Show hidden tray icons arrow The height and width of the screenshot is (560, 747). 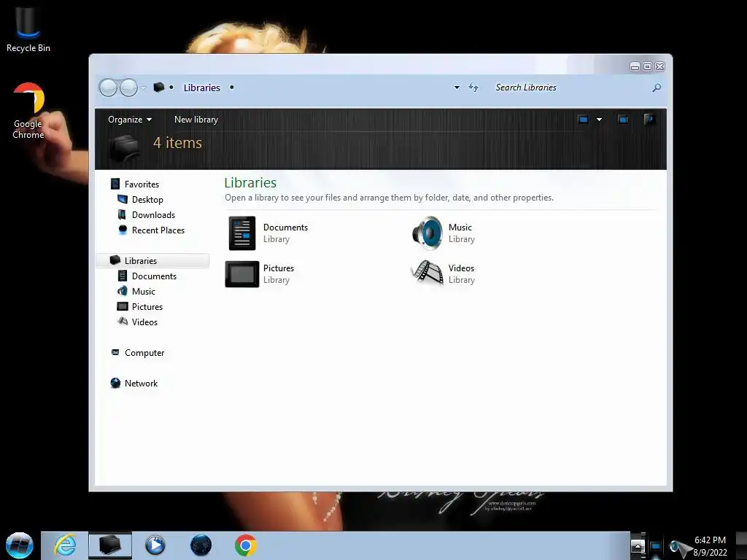click(638, 546)
